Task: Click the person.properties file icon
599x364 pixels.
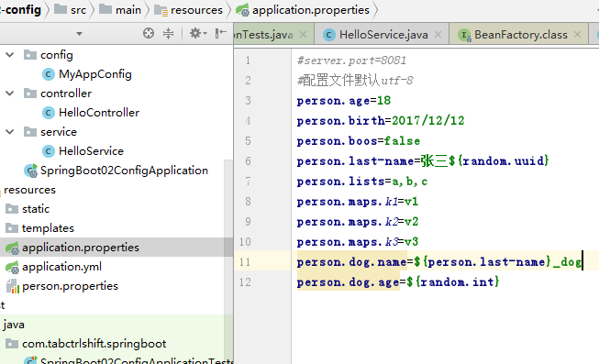Action: pos(13,286)
